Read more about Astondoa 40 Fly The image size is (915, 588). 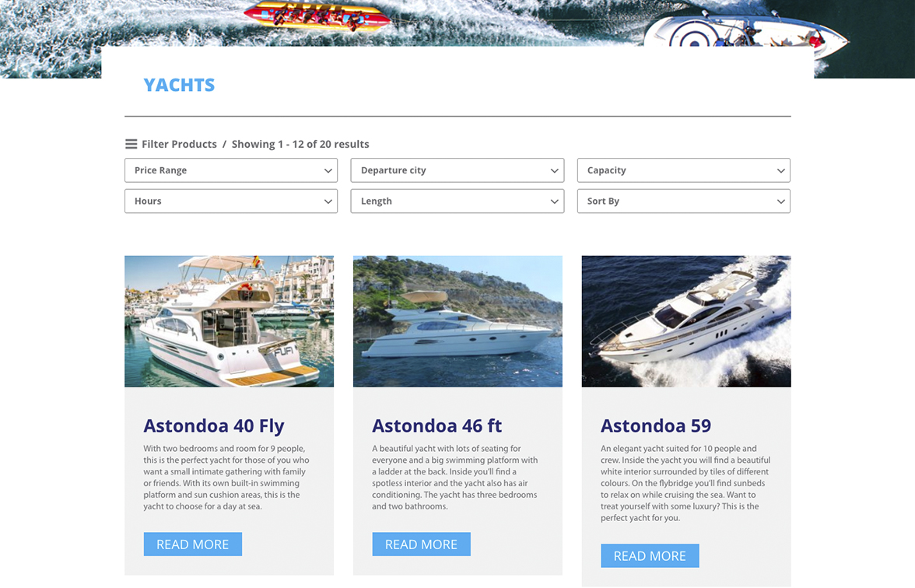point(193,544)
